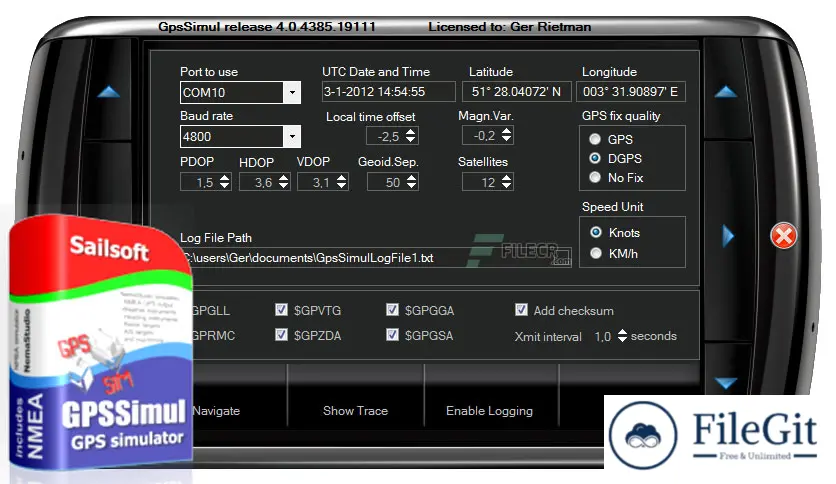
Task: Click the Latitude input field
Action: (517, 92)
